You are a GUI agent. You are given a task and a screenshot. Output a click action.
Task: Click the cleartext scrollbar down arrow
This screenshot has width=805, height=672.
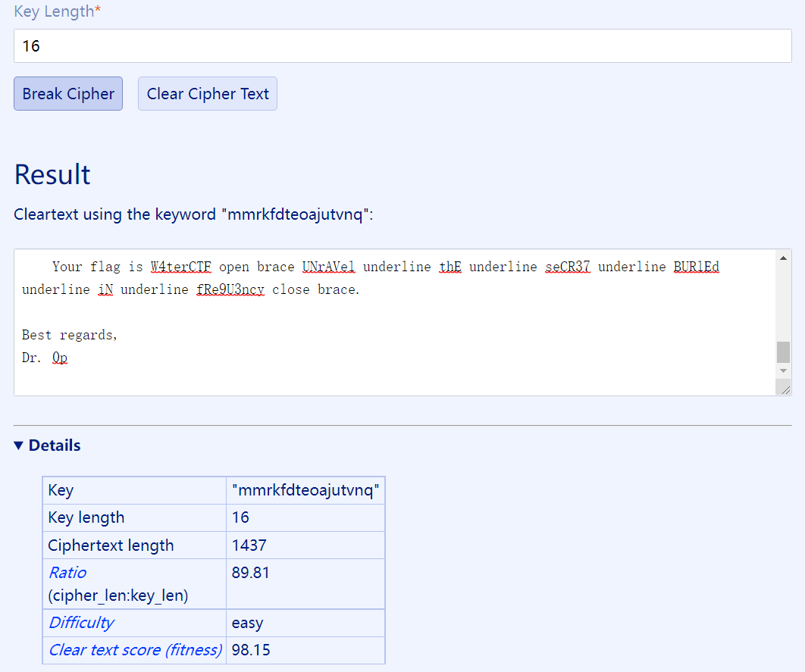click(783, 371)
